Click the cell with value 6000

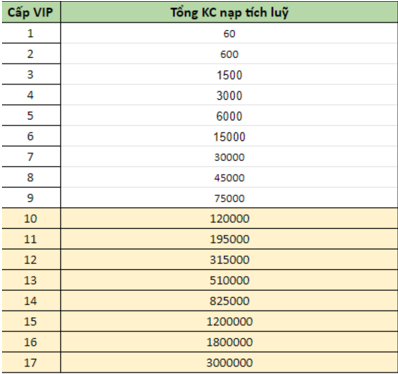click(x=229, y=116)
